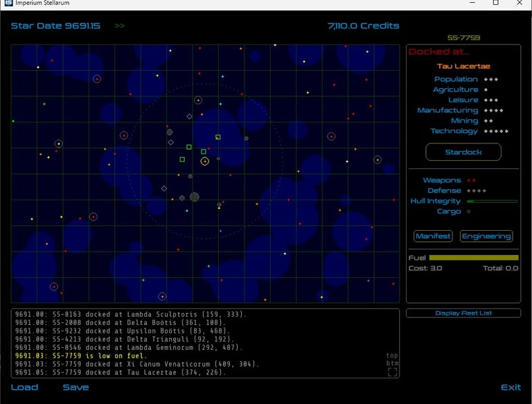Click the Mining rating row
532x404 pixels.
tap(472, 121)
